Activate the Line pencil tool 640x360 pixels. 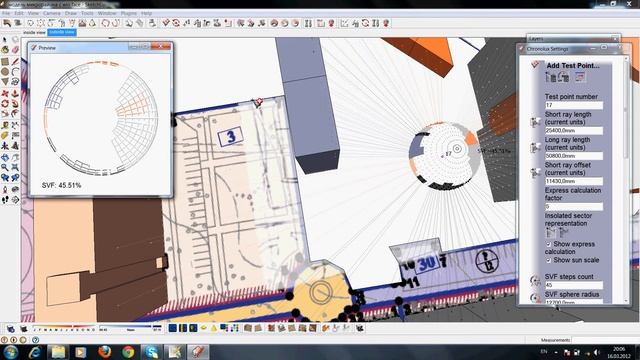15,61
